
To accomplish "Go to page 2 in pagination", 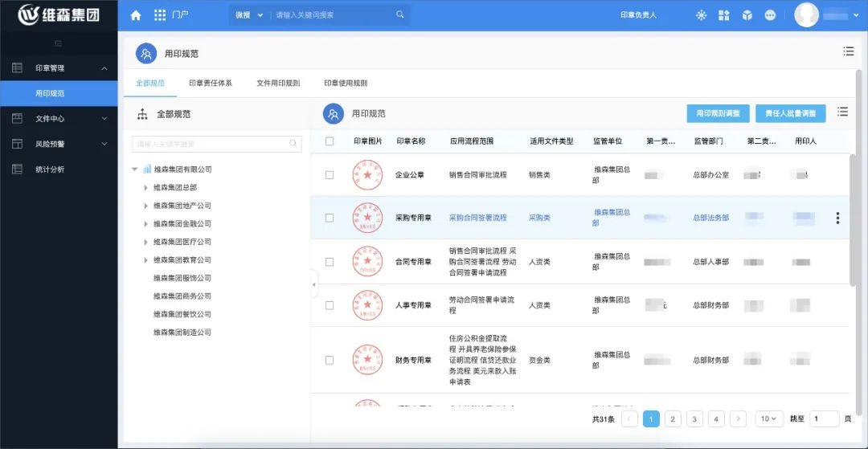I will (673, 418).
